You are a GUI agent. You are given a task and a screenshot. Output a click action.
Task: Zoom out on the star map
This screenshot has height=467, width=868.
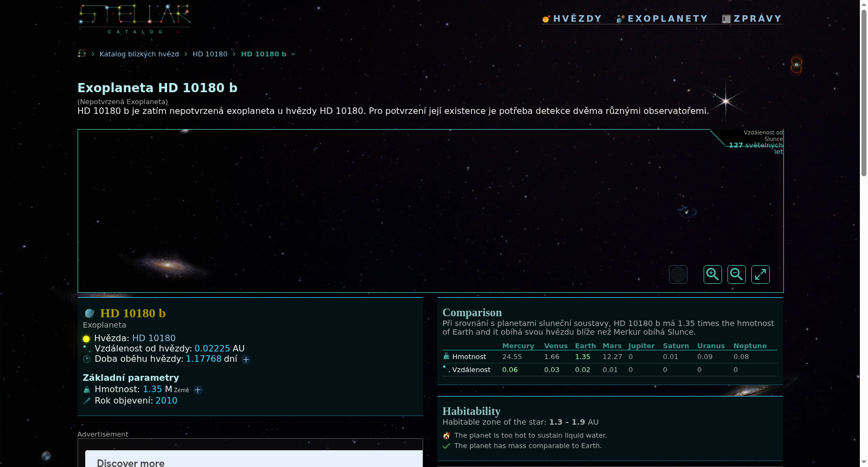(x=737, y=274)
